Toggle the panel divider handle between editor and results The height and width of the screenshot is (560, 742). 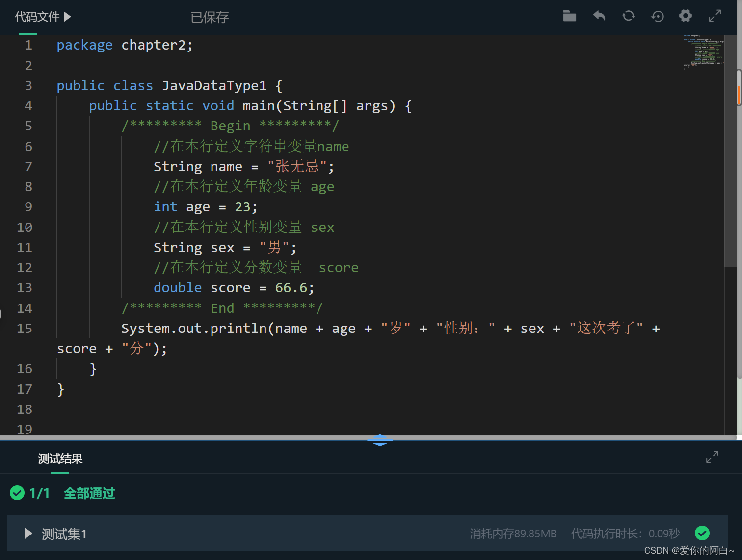coord(380,440)
